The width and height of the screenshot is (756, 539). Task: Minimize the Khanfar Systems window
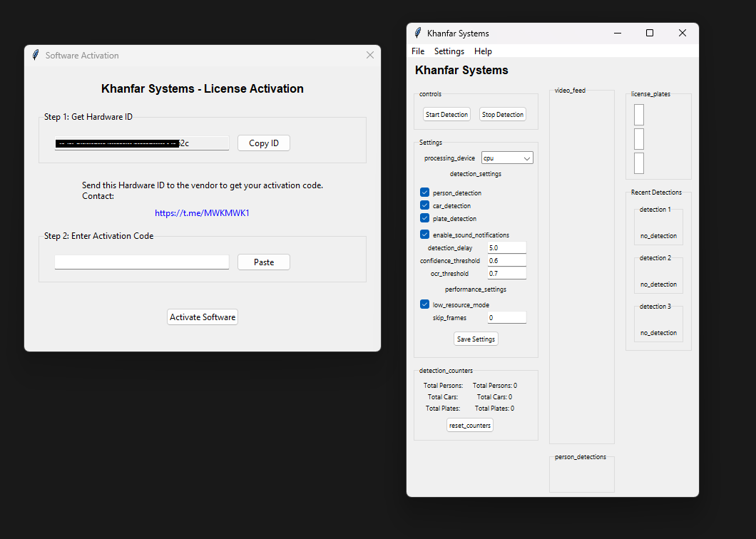618,33
